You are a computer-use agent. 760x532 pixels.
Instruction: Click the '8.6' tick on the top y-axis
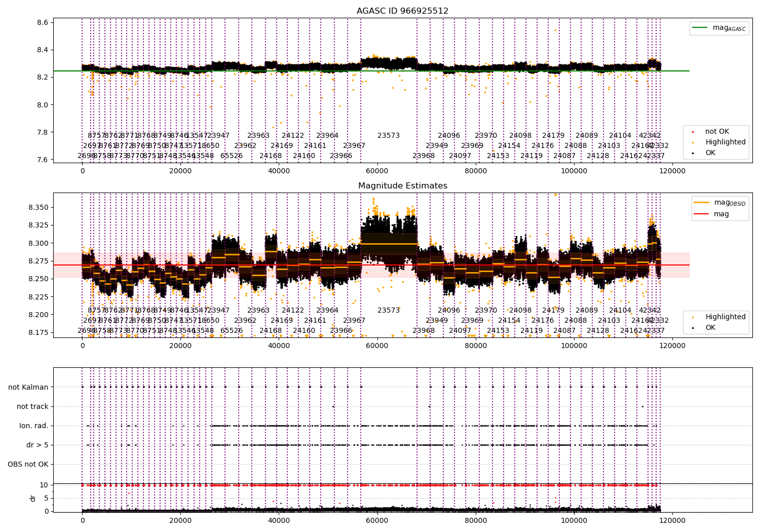(x=43, y=22)
